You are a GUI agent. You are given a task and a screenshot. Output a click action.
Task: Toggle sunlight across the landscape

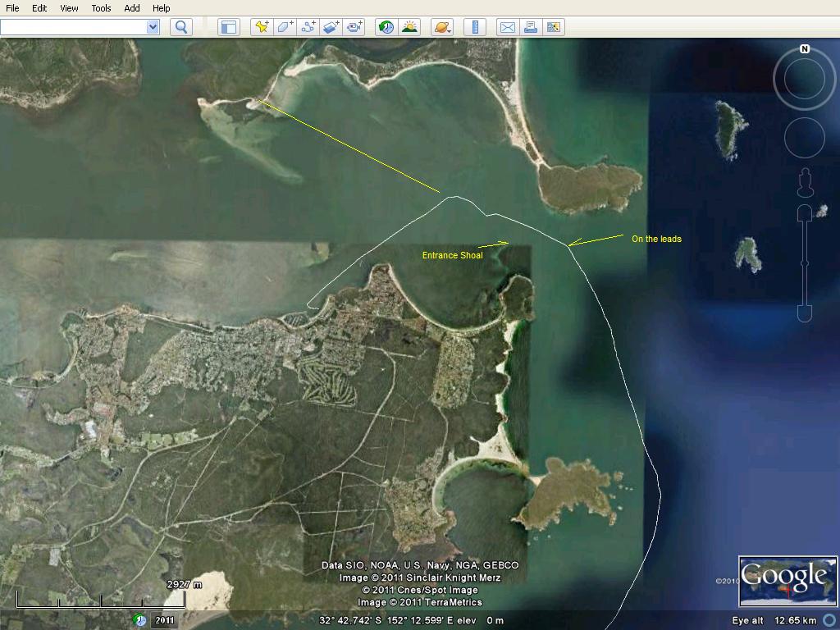(x=409, y=27)
